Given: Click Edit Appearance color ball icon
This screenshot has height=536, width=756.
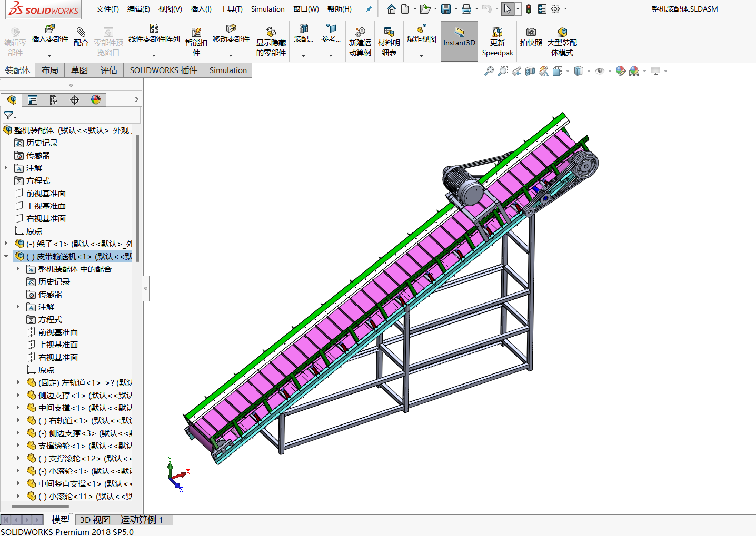Looking at the screenshot, I should [x=621, y=71].
